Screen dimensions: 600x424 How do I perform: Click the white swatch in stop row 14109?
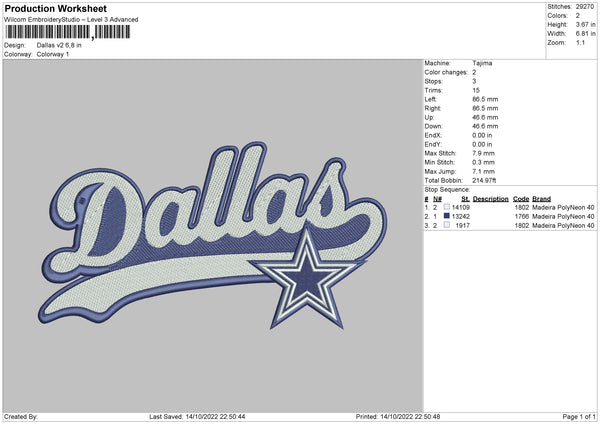coord(447,207)
